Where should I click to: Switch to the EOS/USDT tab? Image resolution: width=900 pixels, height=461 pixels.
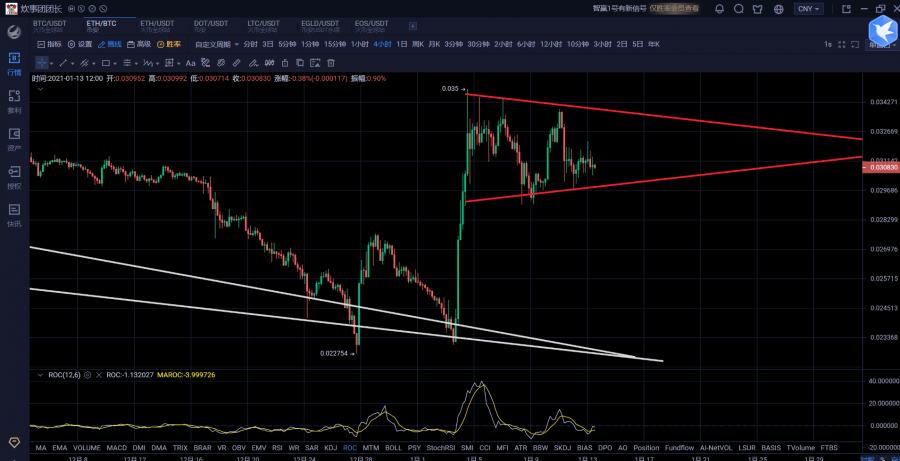pos(372,26)
